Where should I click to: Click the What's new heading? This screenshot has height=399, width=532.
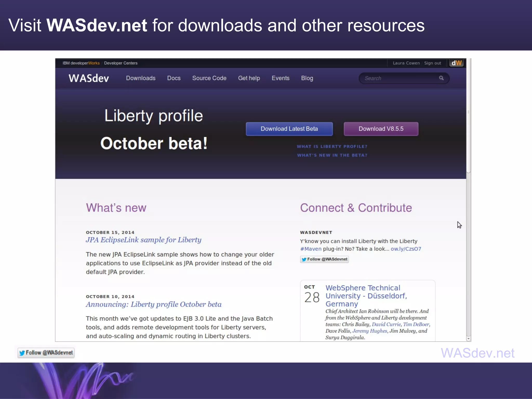pyautogui.click(x=116, y=208)
